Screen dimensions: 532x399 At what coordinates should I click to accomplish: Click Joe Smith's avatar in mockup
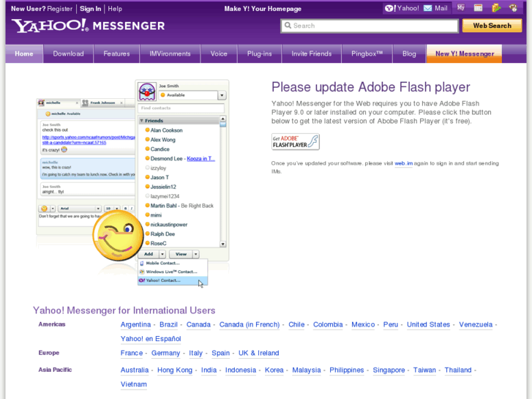point(147,92)
